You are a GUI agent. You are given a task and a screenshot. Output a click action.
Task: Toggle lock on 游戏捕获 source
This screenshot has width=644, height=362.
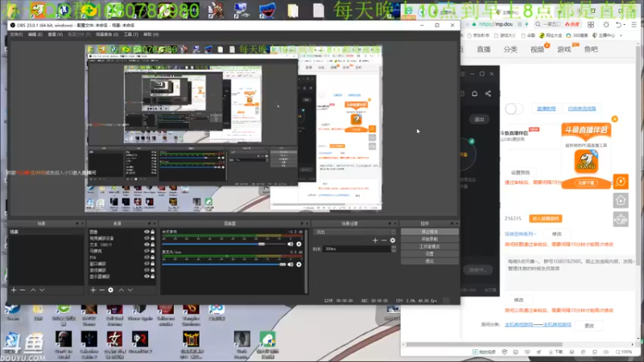click(x=152, y=270)
